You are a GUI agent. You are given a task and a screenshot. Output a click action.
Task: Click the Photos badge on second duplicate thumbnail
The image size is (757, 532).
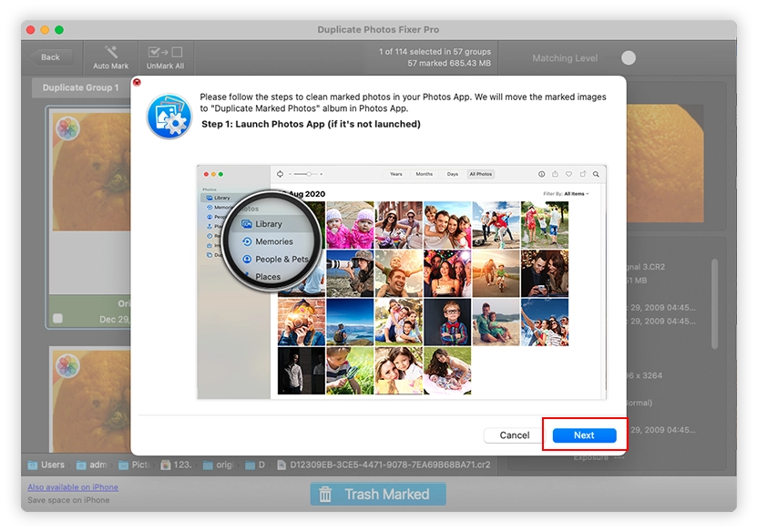click(x=67, y=366)
